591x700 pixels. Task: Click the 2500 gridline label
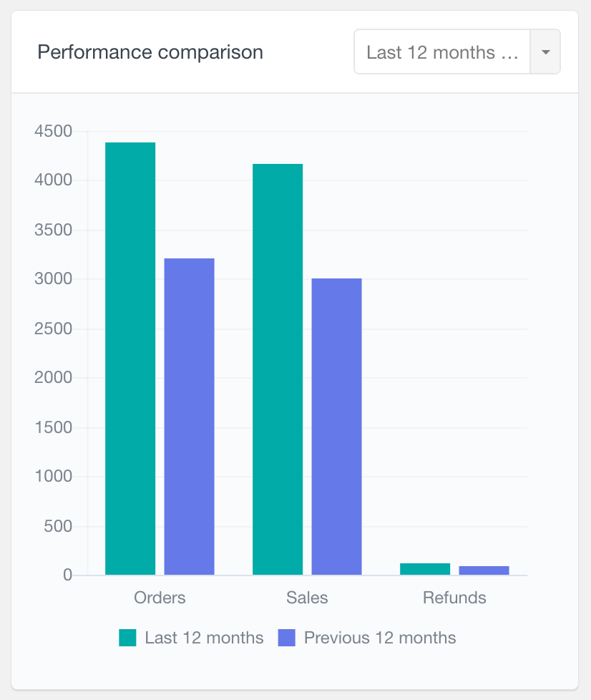coord(55,329)
